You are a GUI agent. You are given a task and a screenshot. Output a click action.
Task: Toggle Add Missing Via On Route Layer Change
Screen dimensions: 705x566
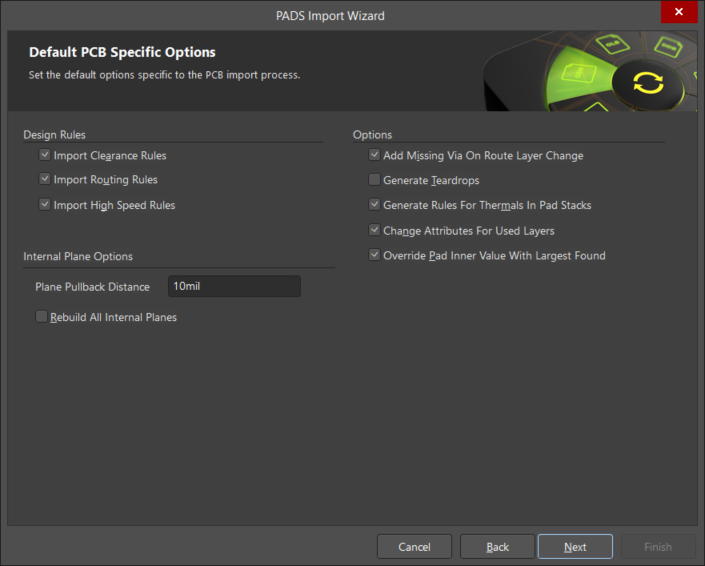click(374, 155)
